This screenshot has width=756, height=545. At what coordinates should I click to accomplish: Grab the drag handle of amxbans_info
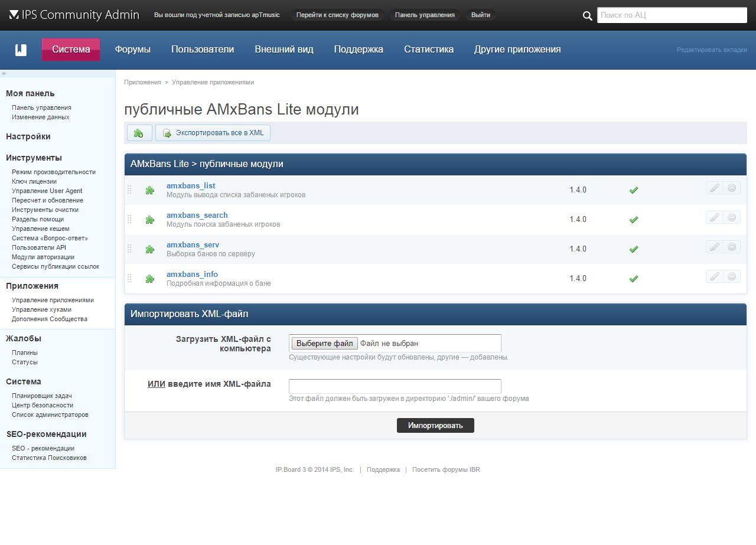point(129,279)
